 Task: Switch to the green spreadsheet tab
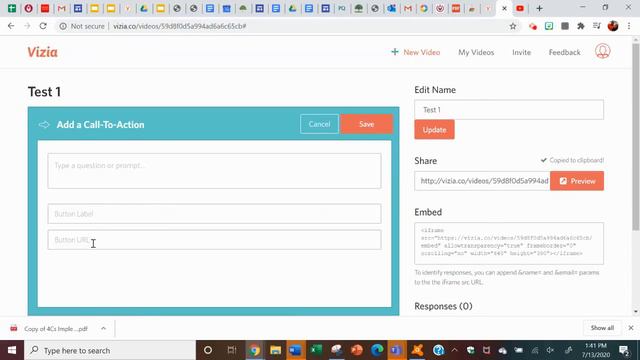[x=12, y=8]
